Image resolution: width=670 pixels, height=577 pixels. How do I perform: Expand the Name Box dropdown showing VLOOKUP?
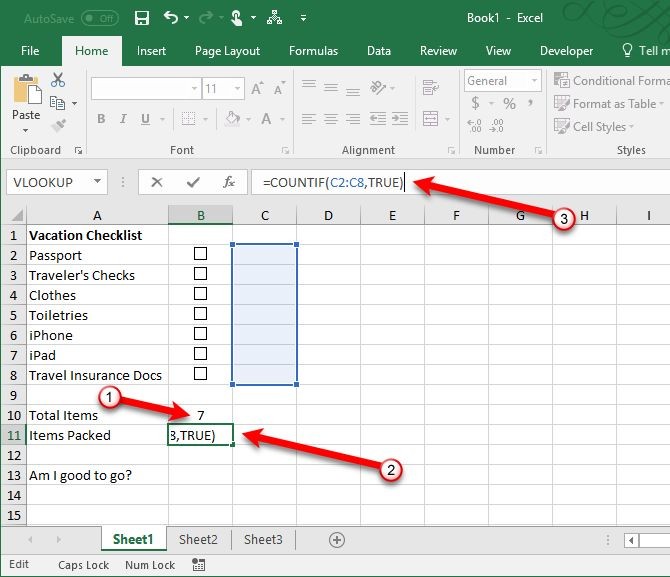coord(97,182)
